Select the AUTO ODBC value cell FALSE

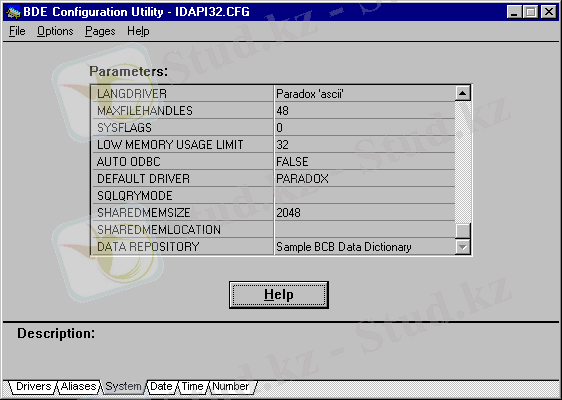tap(365, 162)
